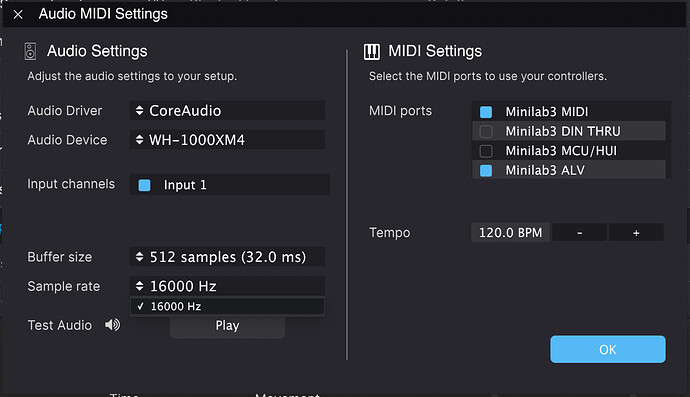The height and width of the screenshot is (397, 690).
Task: Click the 120.0 BPM tempo field
Action: (510, 232)
